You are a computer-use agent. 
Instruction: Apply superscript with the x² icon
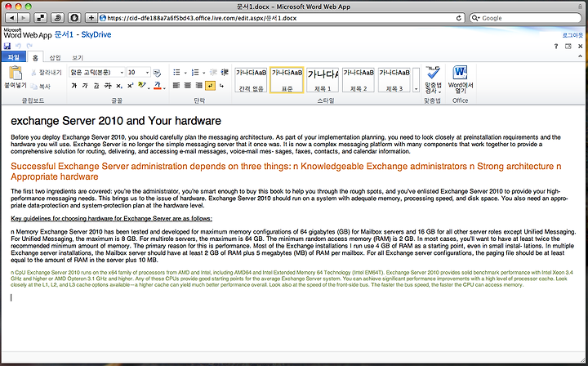point(130,86)
